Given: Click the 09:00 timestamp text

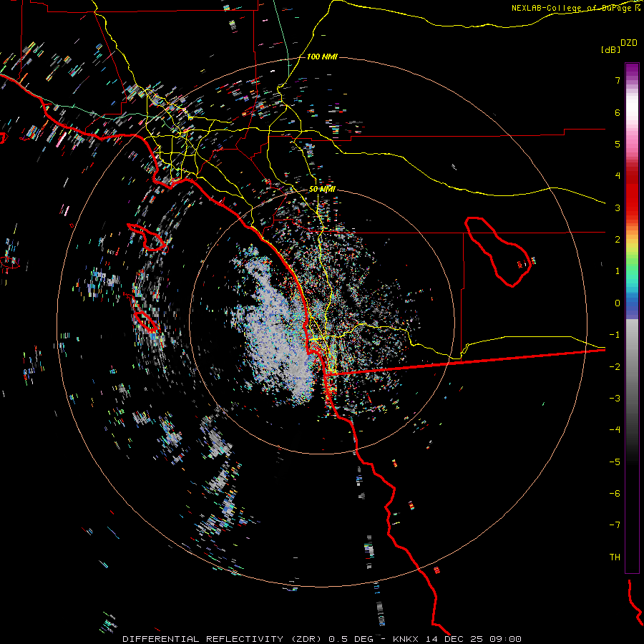Looking at the screenshot, I should 506,639.
